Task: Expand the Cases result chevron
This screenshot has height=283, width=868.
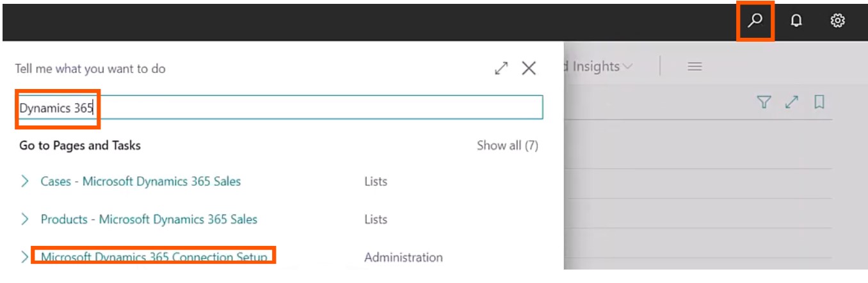Action: (x=25, y=181)
